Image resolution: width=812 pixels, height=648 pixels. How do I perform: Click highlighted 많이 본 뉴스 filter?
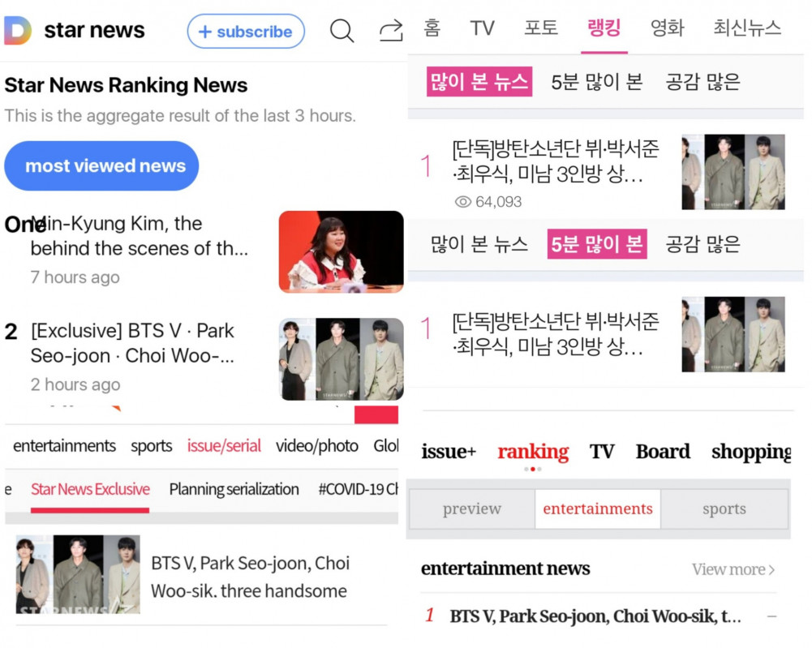[x=479, y=82]
